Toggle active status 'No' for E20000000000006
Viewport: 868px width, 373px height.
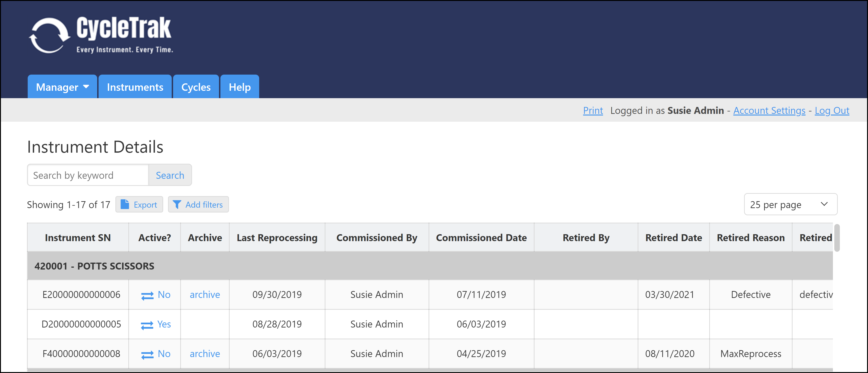164,295
